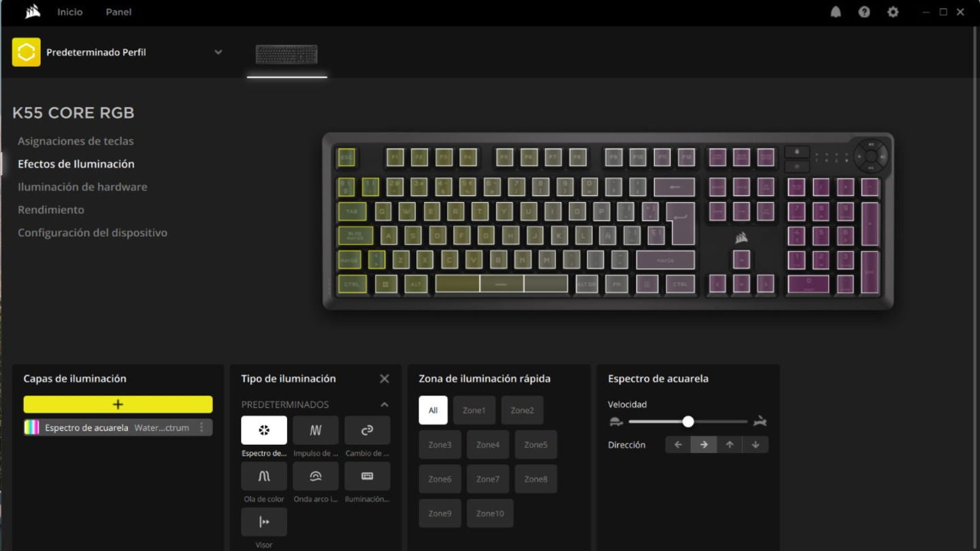Open the notifications bell icon

coord(836,12)
